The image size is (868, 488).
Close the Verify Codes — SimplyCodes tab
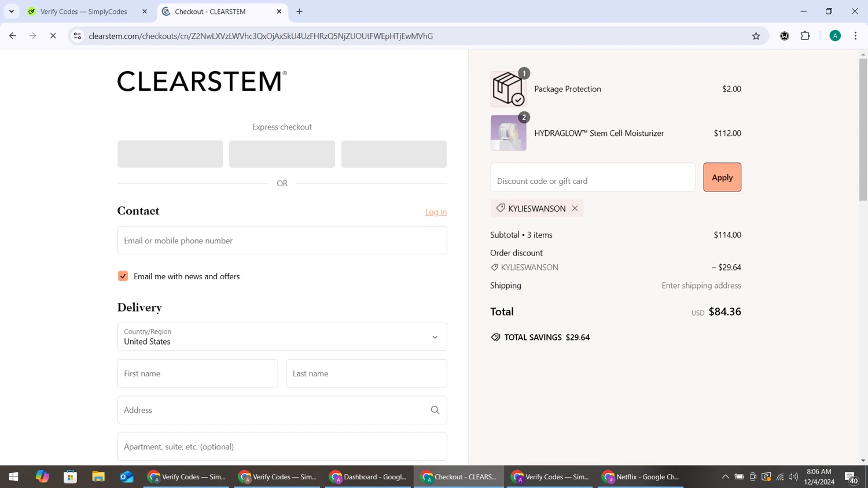[145, 12]
